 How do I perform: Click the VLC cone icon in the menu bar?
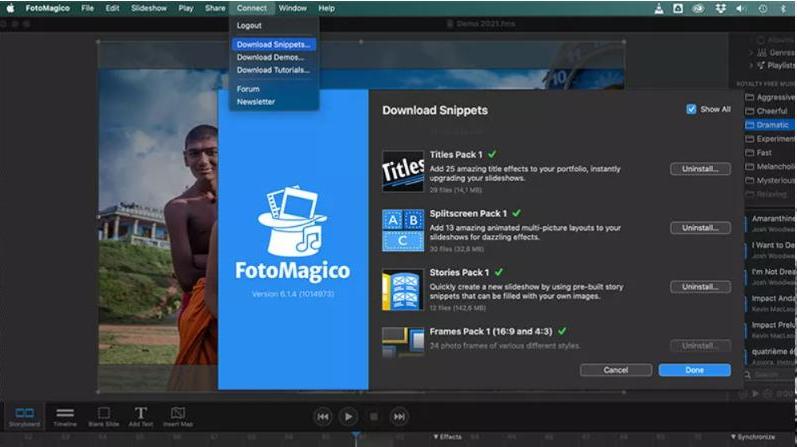tap(659, 8)
